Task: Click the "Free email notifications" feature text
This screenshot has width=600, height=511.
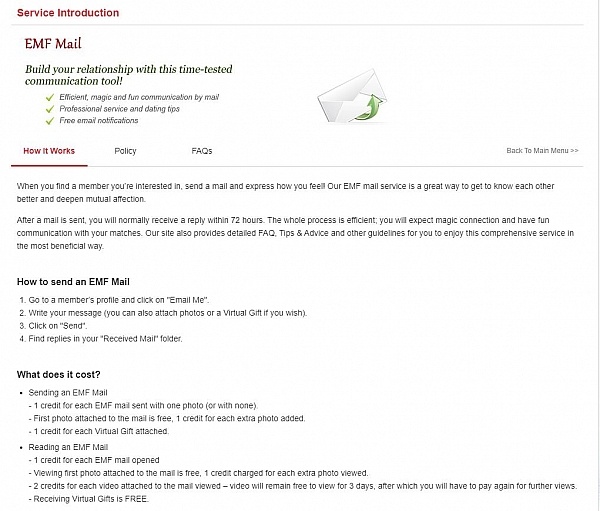Action: point(99,120)
